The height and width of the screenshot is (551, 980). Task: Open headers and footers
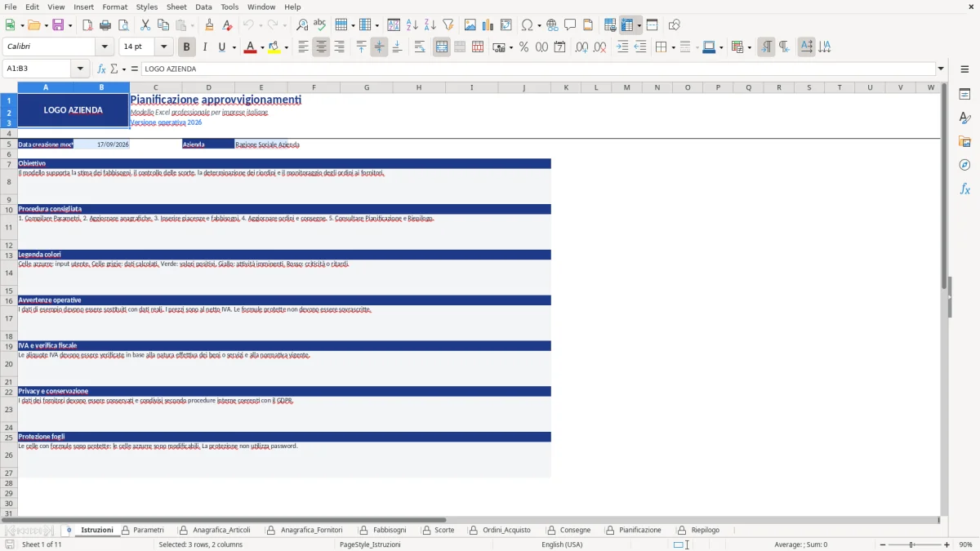pyautogui.click(x=589, y=25)
